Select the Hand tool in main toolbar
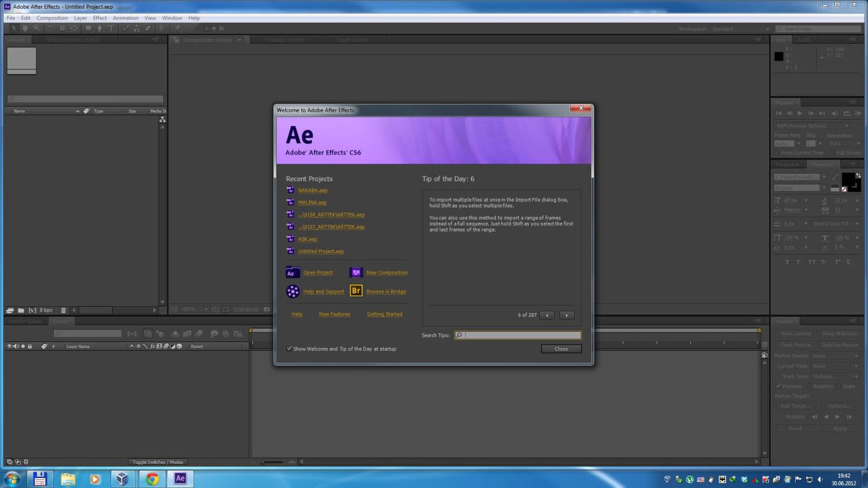This screenshot has width=868, height=488. 25,28
